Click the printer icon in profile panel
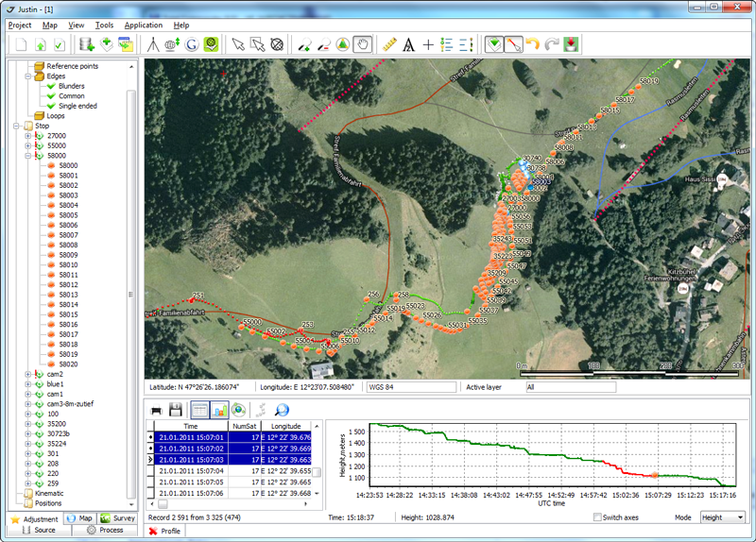The image size is (756, 542). click(156, 411)
